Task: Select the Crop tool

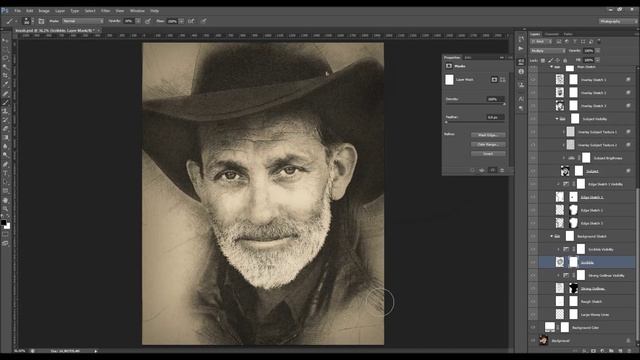Action: pyautogui.click(x=5, y=76)
